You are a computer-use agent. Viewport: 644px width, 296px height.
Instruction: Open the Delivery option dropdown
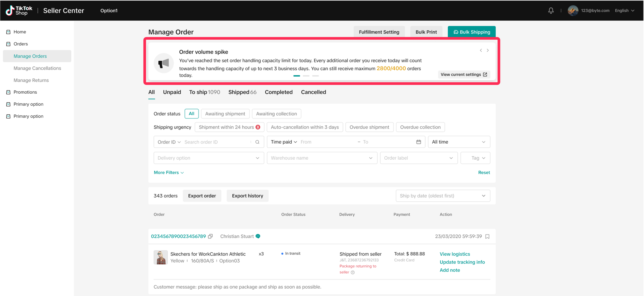pyautogui.click(x=209, y=158)
